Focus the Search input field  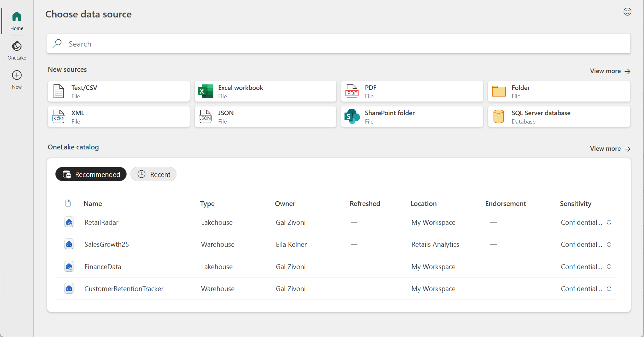click(339, 43)
